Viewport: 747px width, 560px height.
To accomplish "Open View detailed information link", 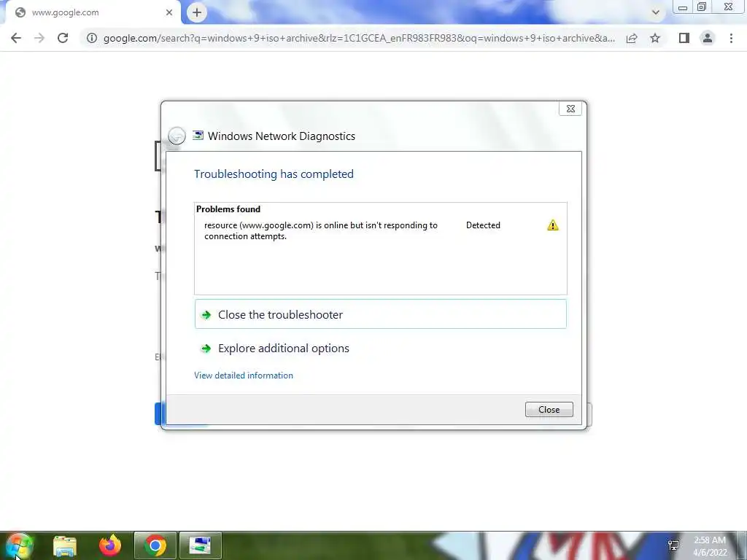I will click(x=244, y=376).
